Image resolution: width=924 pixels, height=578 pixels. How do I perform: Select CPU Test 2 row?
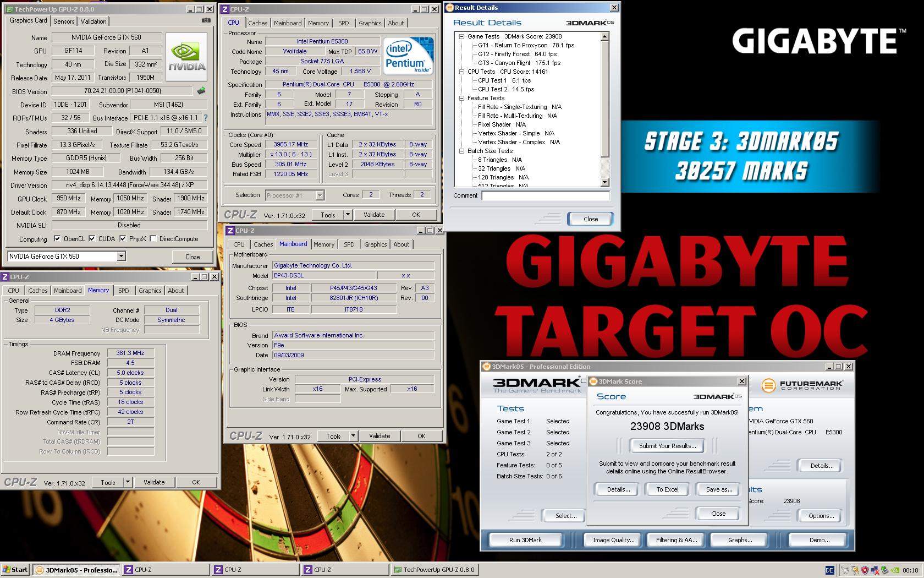[x=506, y=89]
